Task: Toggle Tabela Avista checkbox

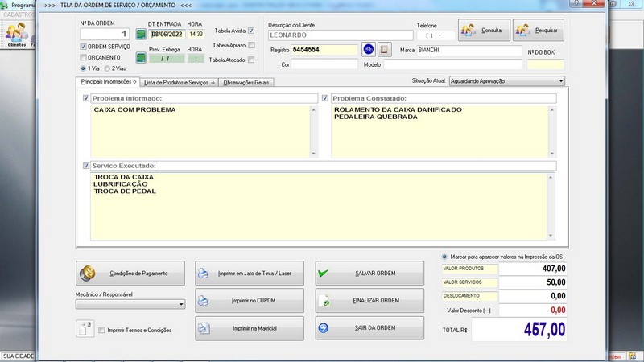Action: click(x=251, y=31)
